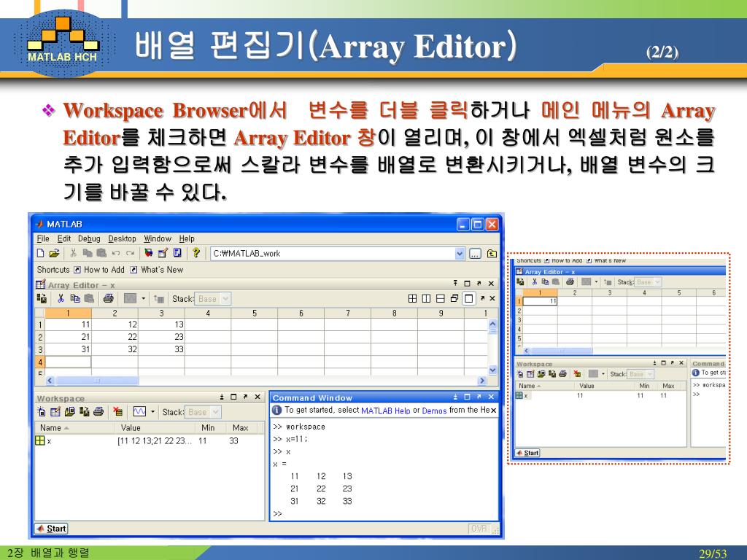Open the GUIDE icon in main toolbar
The width and height of the screenshot is (747, 560).
click(163, 253)
